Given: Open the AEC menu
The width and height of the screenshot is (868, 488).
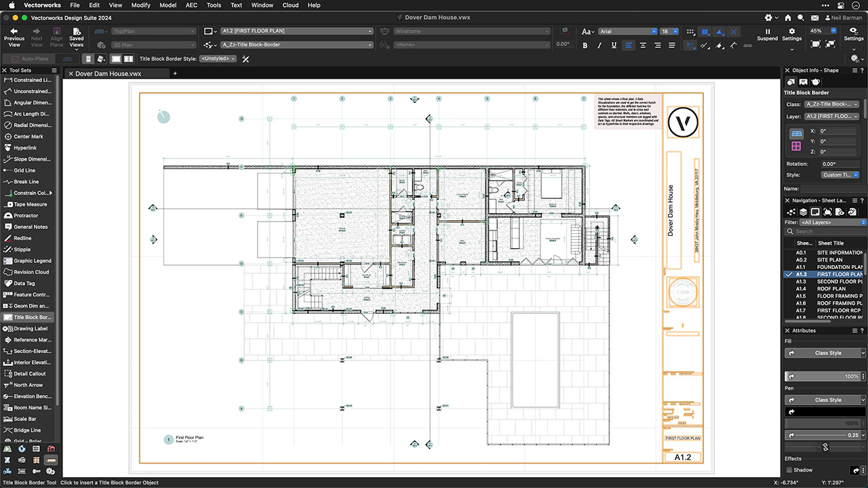Looking at the screenshot, I should 191,5.
